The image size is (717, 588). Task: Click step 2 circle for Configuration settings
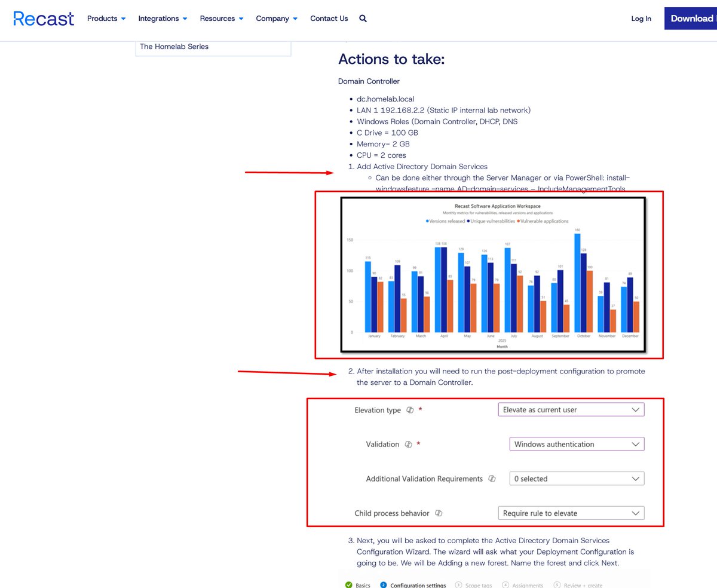point(384,585)
